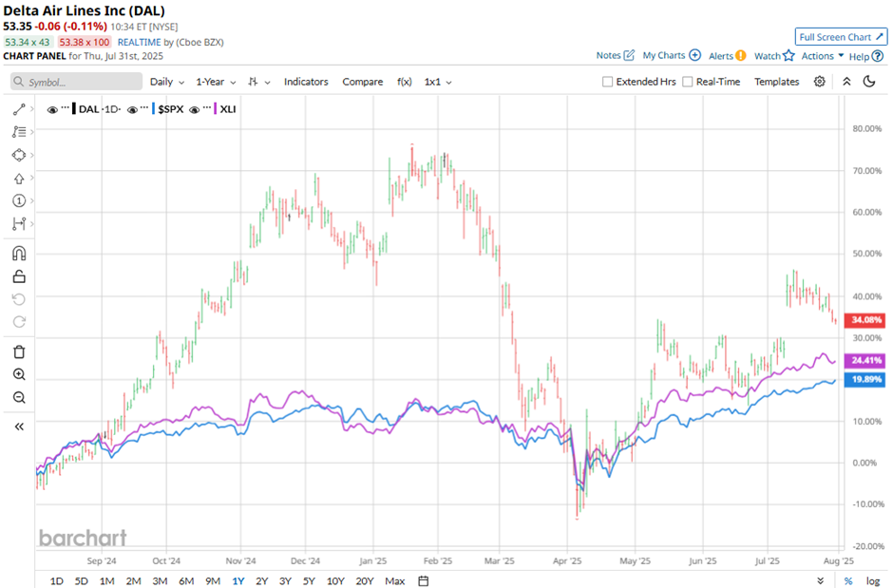The width and height of the screenshot is (893, 588).
Task: Add chart with My Charts plus icon
Action: 694,55
